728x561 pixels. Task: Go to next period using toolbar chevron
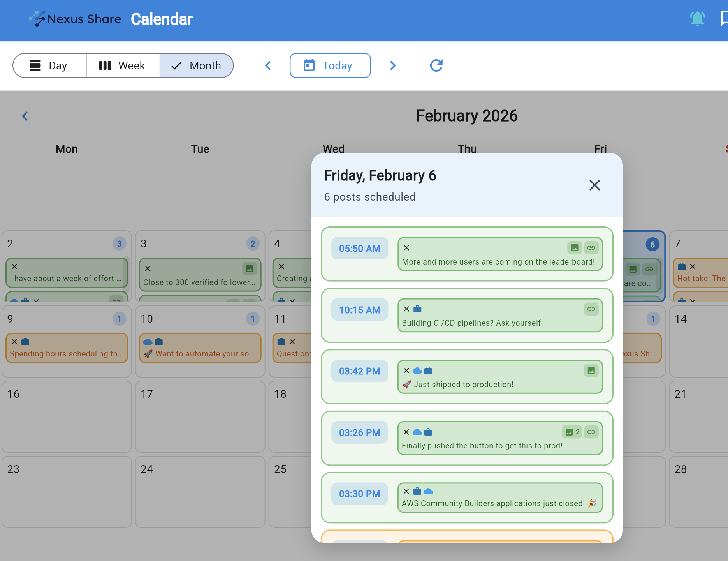(392, 65)
